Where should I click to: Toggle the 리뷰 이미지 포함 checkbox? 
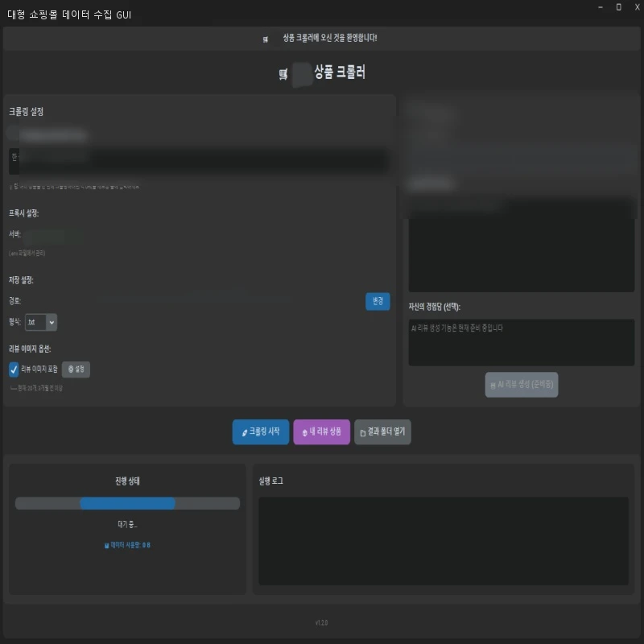coord(14,369)
